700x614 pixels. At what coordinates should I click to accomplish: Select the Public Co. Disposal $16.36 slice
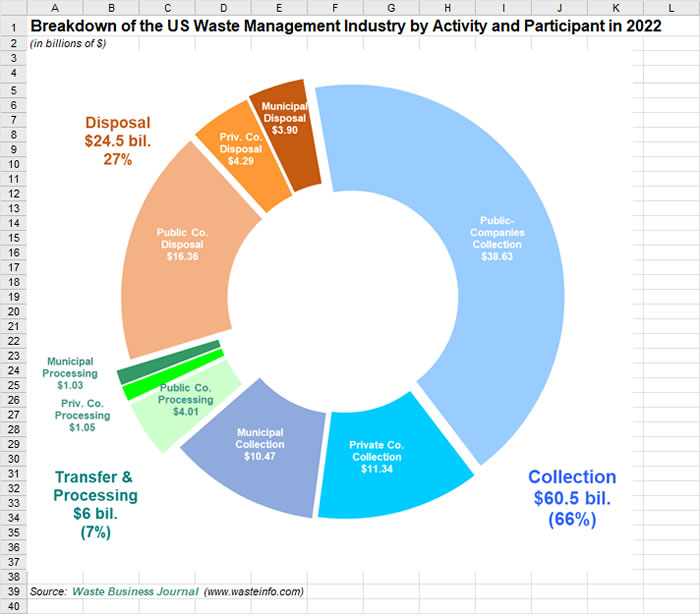tap(183, 245)
